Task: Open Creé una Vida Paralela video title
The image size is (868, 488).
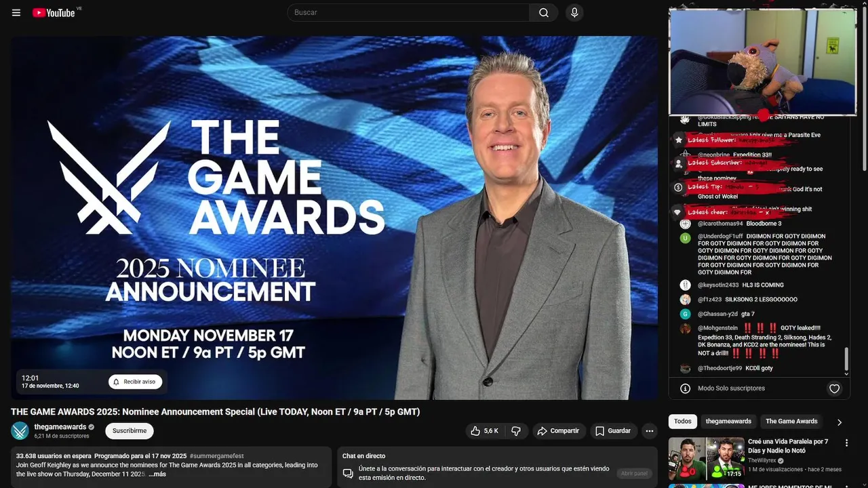Action: 788,446
